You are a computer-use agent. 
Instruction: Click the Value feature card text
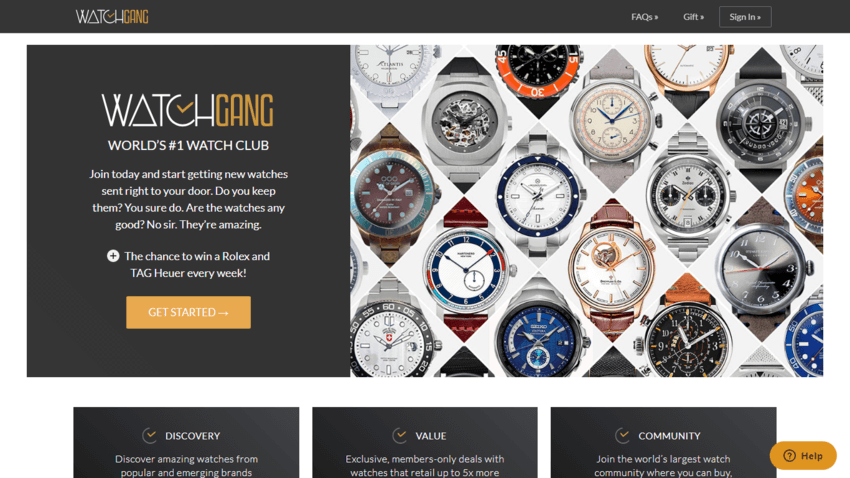(x=424, y=466)
